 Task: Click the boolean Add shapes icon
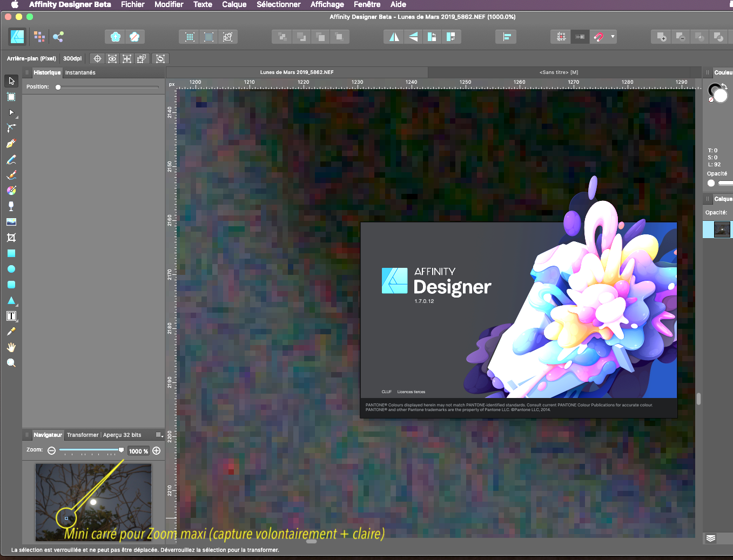point(661,37)
